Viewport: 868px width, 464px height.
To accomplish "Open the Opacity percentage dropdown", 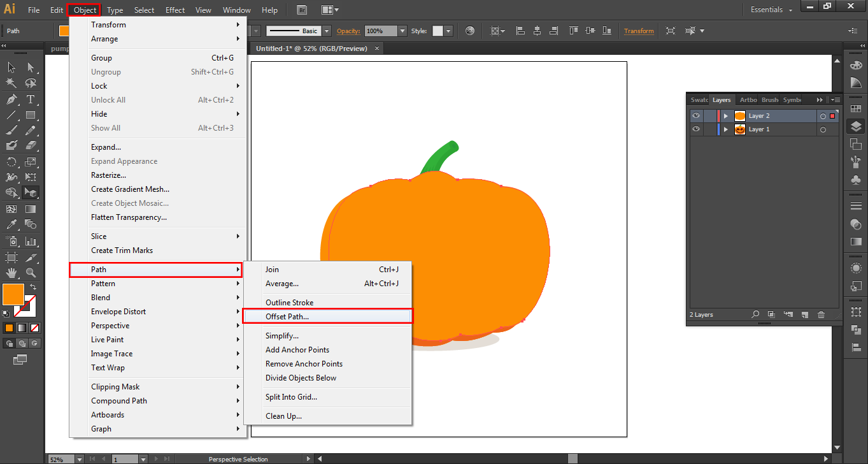I will click(x=402, y=31).
